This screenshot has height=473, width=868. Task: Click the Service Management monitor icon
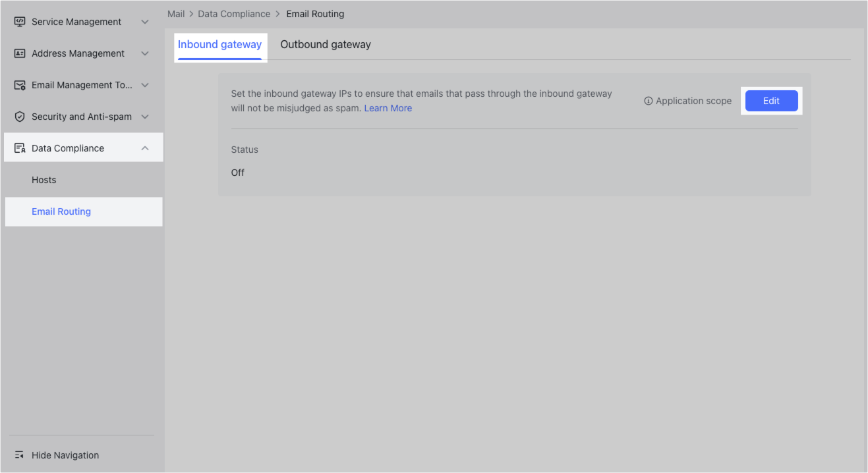20,21
